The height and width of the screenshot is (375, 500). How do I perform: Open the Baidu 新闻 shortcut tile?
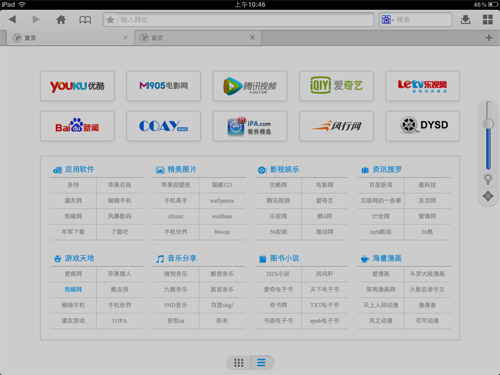[x=77, y=126]
